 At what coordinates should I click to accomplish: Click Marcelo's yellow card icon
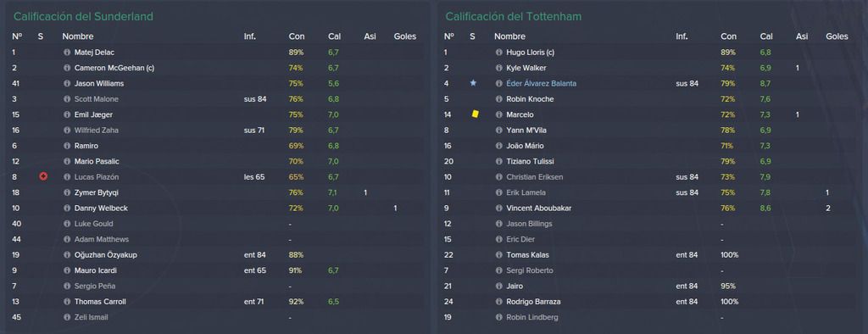(475, 114)
